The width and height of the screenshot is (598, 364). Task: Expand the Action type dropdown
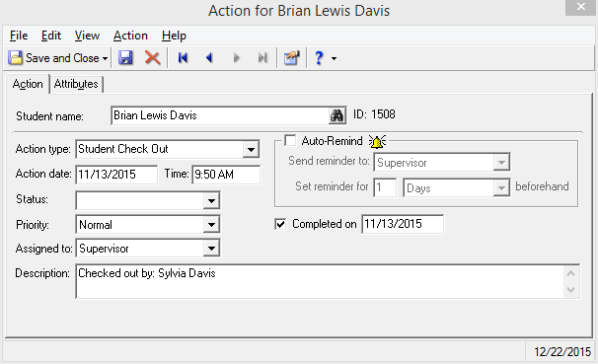pyautogui.click(x=251, y=149)
